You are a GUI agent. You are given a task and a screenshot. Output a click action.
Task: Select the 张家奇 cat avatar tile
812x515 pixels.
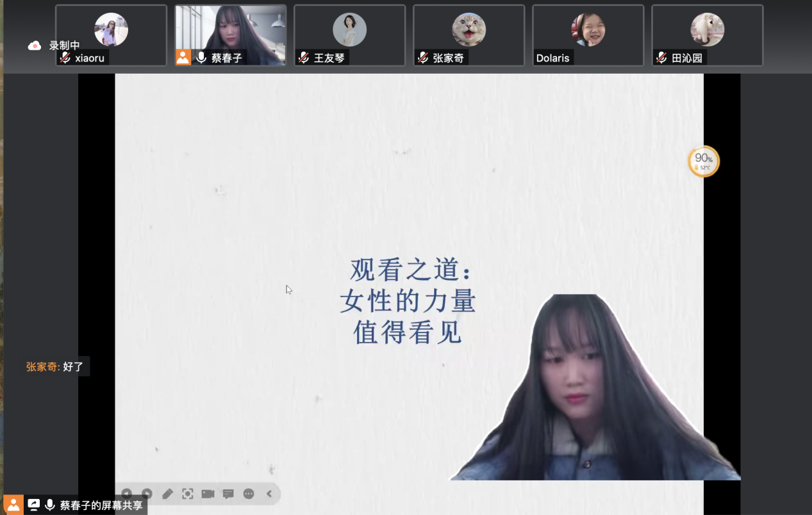tap(468, 30)
